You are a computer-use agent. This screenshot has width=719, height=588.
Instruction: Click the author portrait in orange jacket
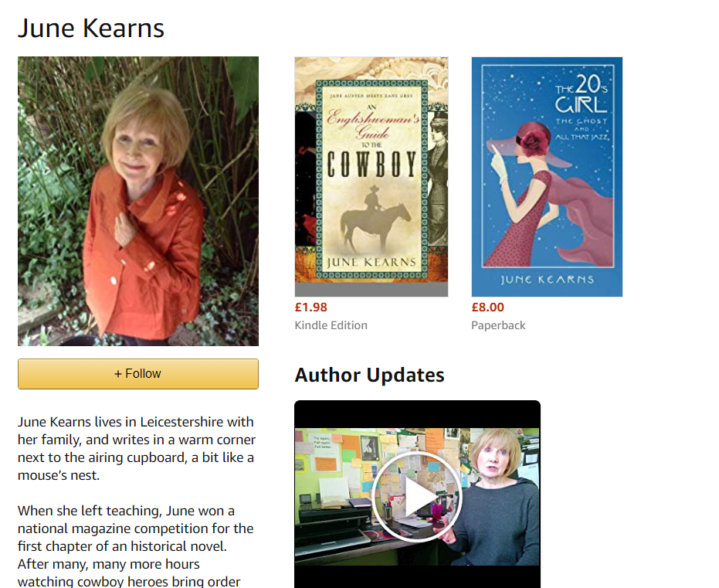[138, 201]
